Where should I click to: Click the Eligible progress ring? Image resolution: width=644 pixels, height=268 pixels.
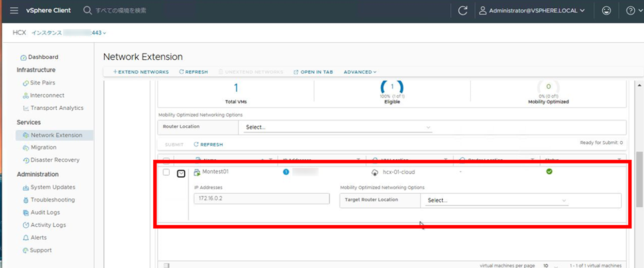click(x=392, y=87)
